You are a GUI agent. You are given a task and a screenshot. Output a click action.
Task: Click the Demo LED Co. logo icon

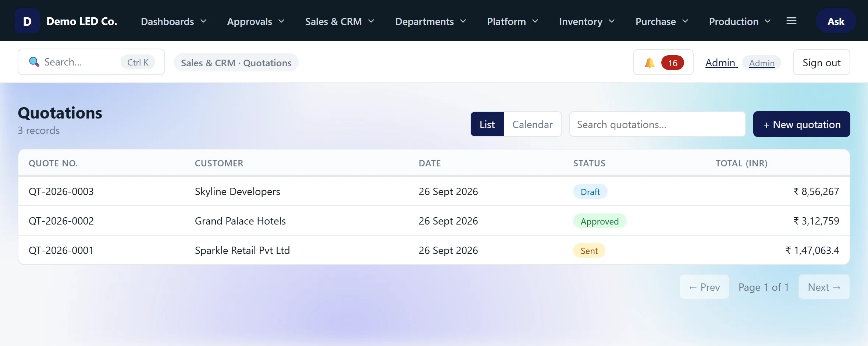click(27, 21)
